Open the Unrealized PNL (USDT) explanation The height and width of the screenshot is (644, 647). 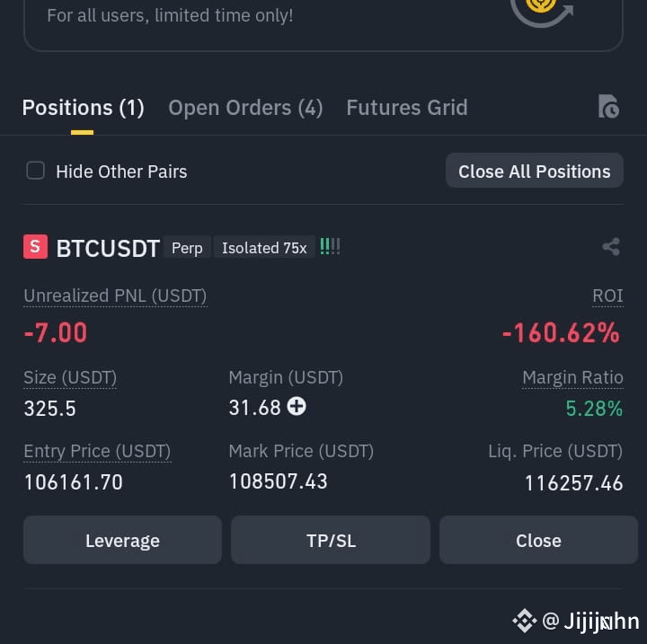115,296
